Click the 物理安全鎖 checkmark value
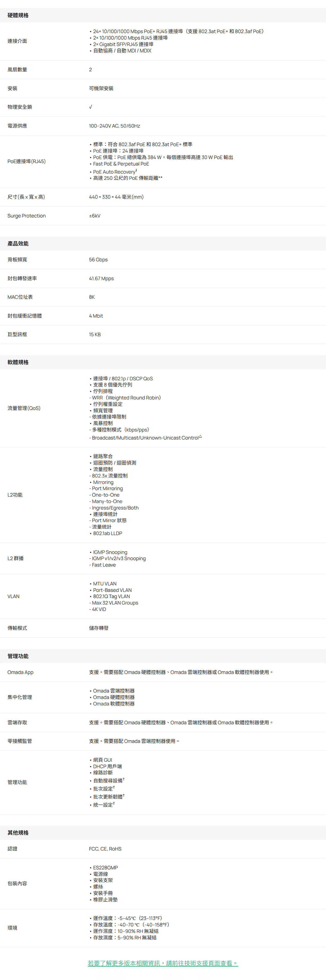This screenshot has height=980, width=326. point(90,107)
